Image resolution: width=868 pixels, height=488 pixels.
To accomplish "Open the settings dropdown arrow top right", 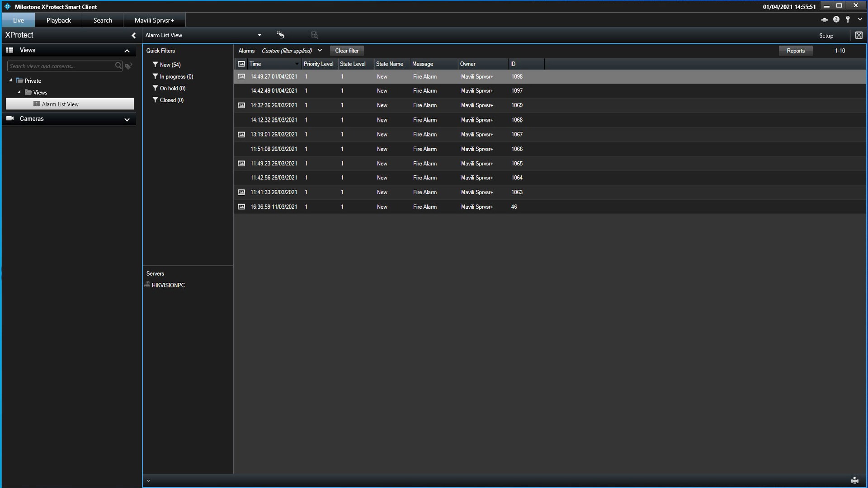I will click(x=860, y=19).
